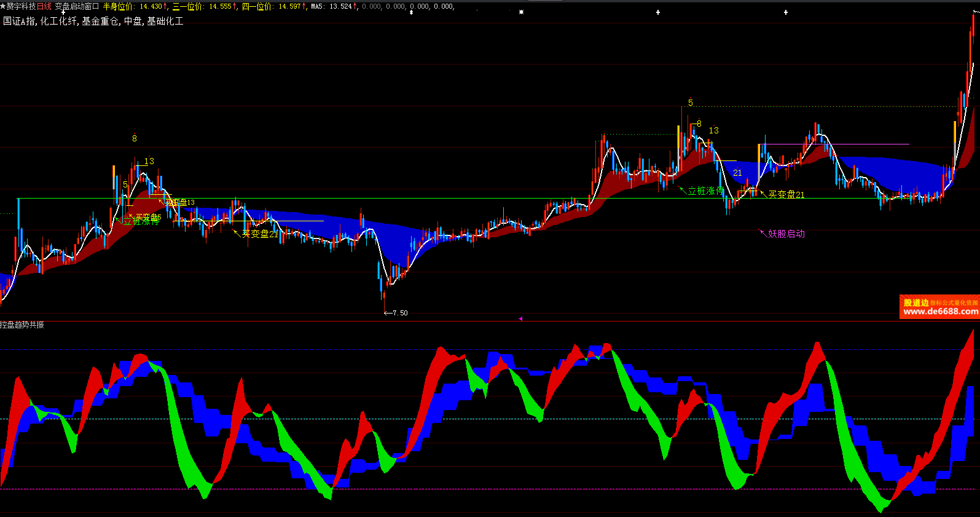Click the leftmost plus info marker
Image resolution: width=980 pixels, height=517 pixels.
pyautogui.click(x=63, y=12)
